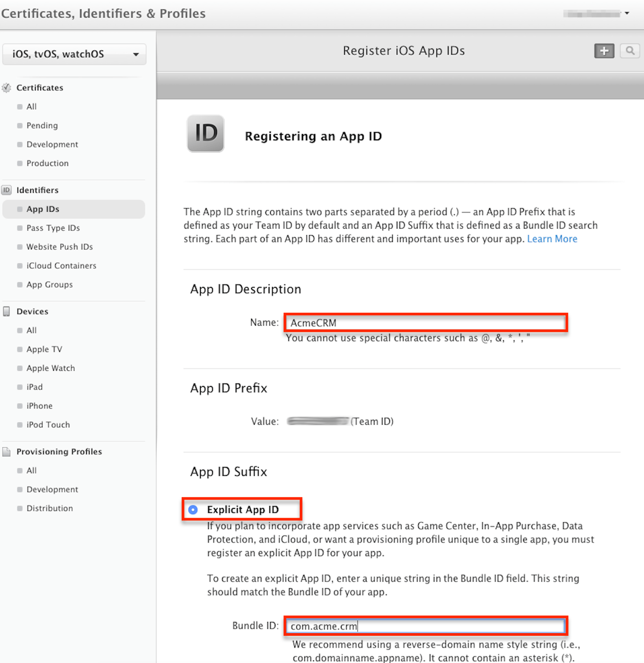Screen dimensions: 644x663
Task: Click the search magnifier icon
Action: point(630,51)
